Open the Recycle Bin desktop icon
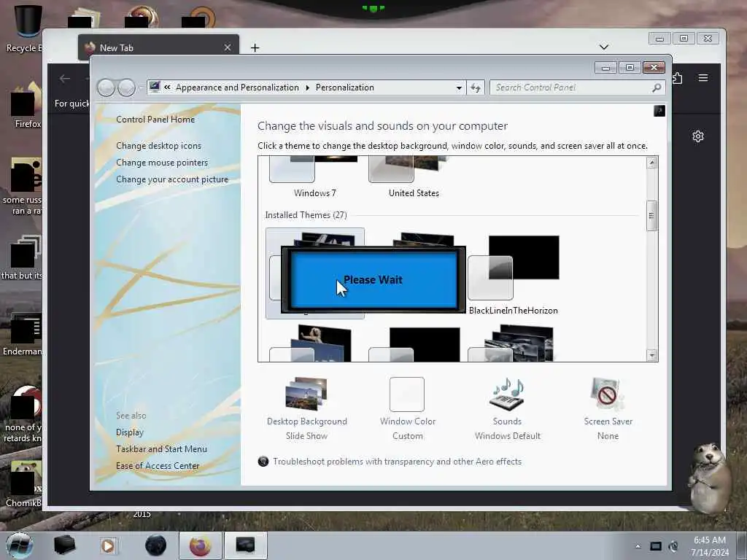 tap(27, 28)
